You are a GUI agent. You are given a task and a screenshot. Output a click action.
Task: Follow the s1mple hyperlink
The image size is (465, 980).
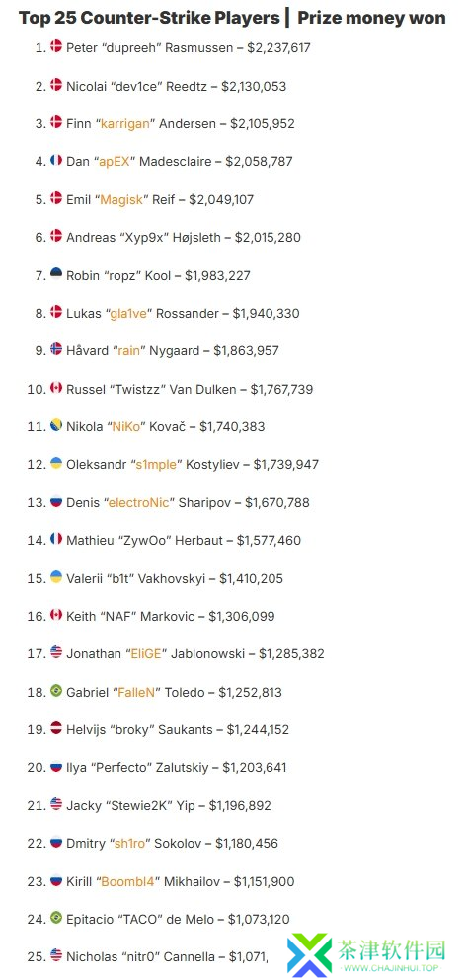pos(156,465)
